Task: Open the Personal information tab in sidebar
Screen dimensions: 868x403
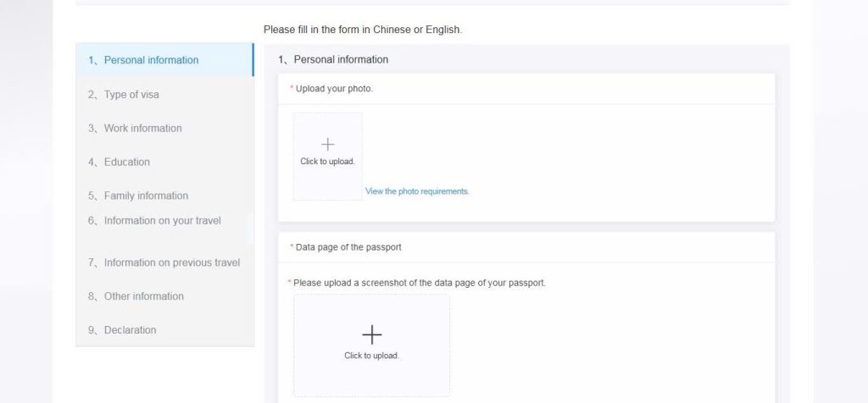Action: [x=151, y=60]
